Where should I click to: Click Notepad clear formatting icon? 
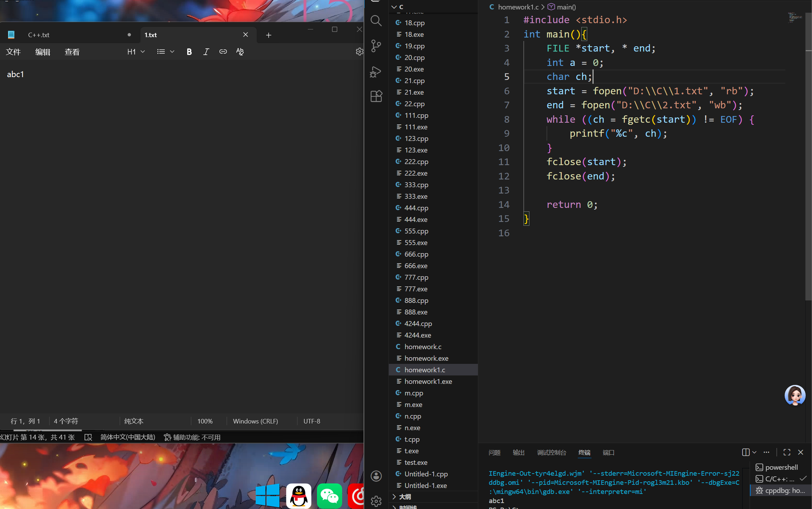point(240,52)
